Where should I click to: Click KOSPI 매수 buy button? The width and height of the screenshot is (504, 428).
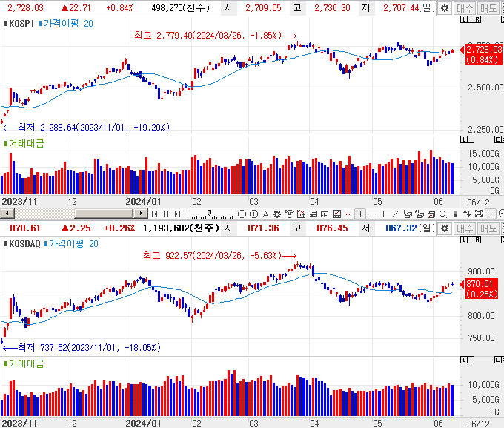(465, 8)
